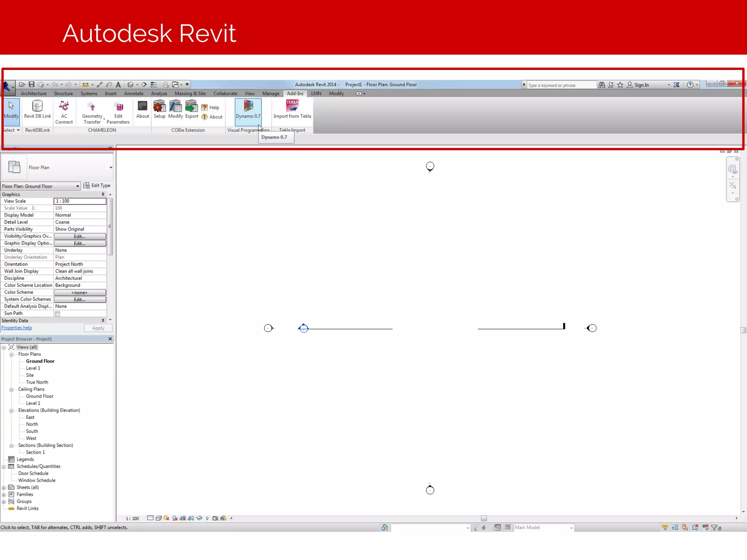Open COBie Extension Setup
This screenshot has height=560, width=747.
[x=159, y=109]
